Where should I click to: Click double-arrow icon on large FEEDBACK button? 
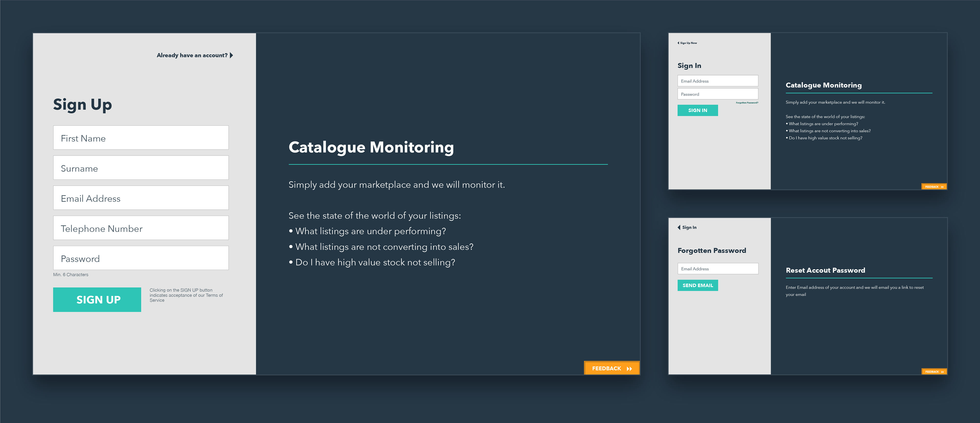click(x=629, y=369)
